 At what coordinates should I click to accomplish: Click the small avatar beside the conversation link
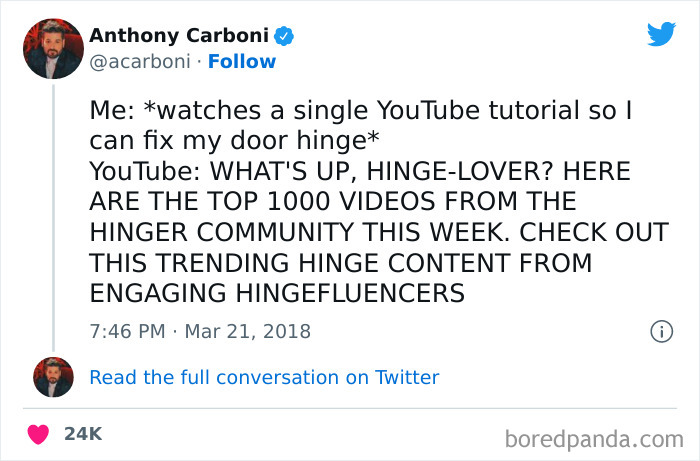(x=53, y=377)
